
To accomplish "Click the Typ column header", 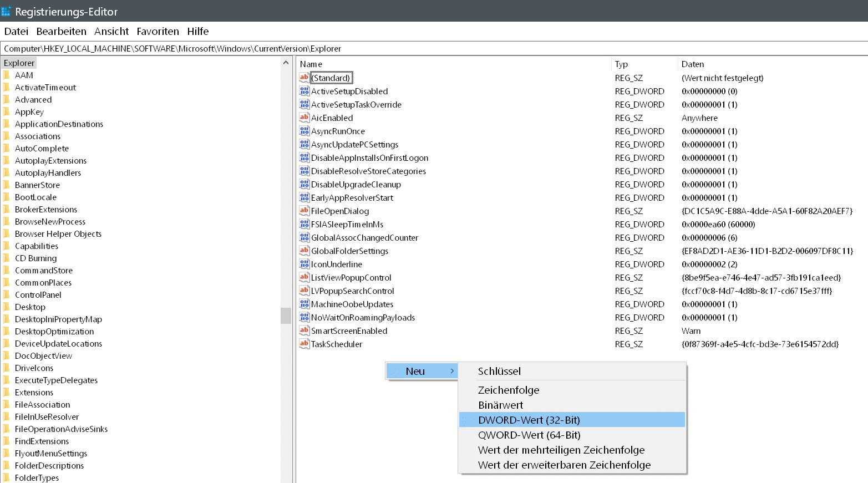I will pos(621,64).
